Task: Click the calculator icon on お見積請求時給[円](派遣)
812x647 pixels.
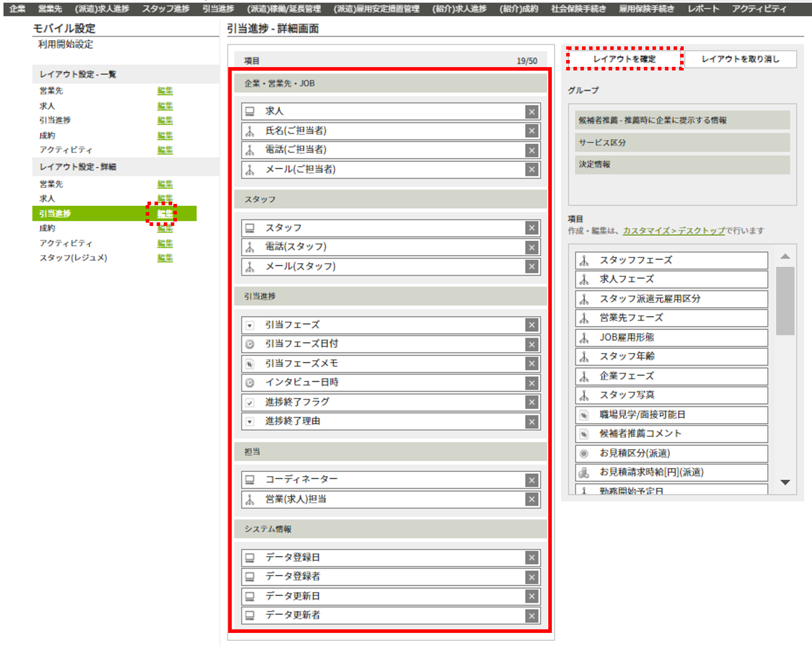Action: coord(584,473)
